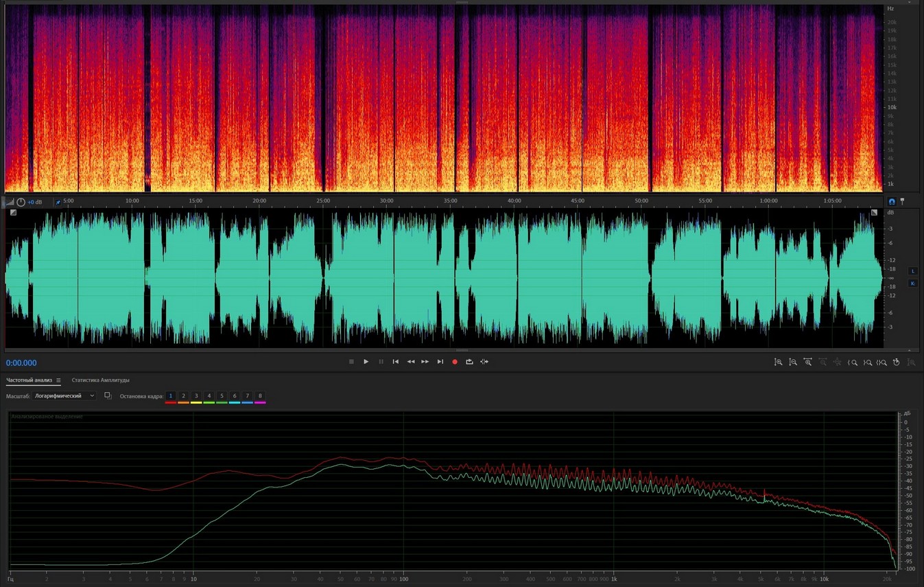Click frame hold button 1
The width and height of the screenshot is (924, 587).
[x=171, y=396]
